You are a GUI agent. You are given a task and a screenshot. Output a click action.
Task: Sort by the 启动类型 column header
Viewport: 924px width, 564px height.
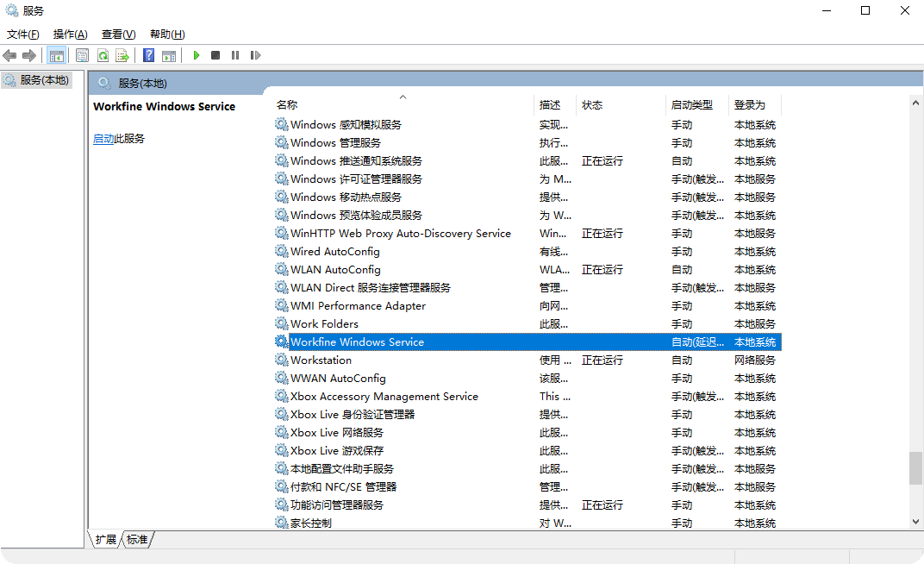[x=697, y=104]
